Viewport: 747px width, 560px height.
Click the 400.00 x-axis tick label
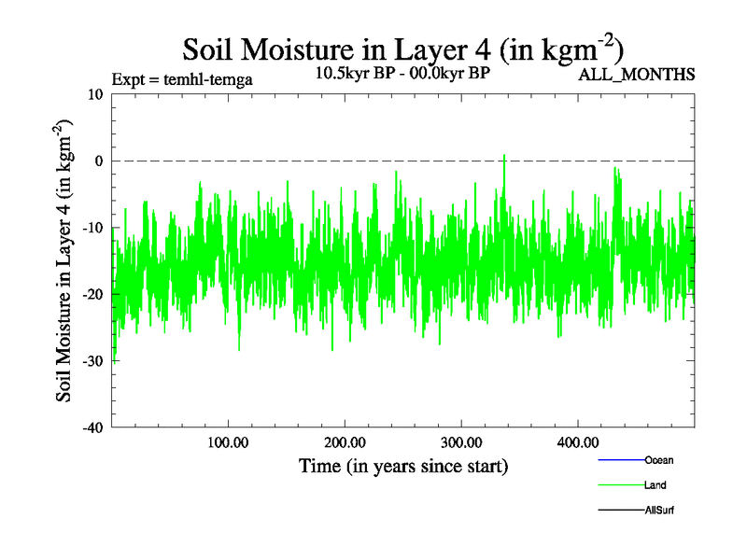578,441
